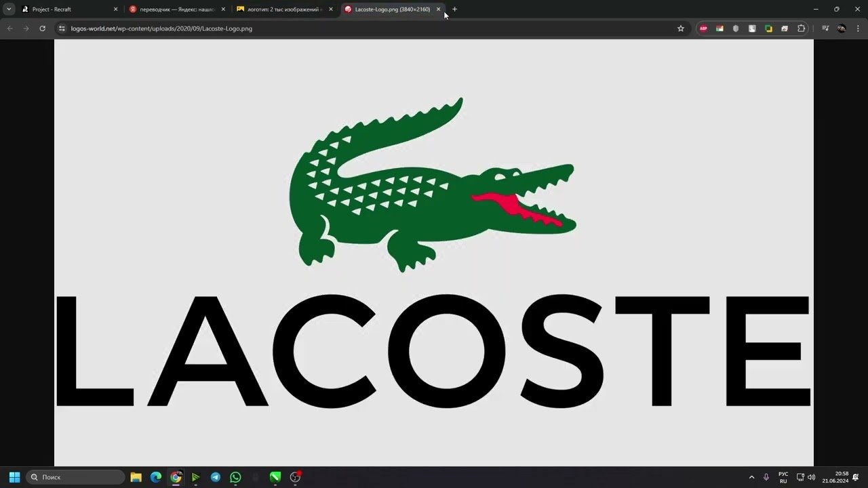
Task: Open the green pen app in taskbar
Action: [275, 477]
